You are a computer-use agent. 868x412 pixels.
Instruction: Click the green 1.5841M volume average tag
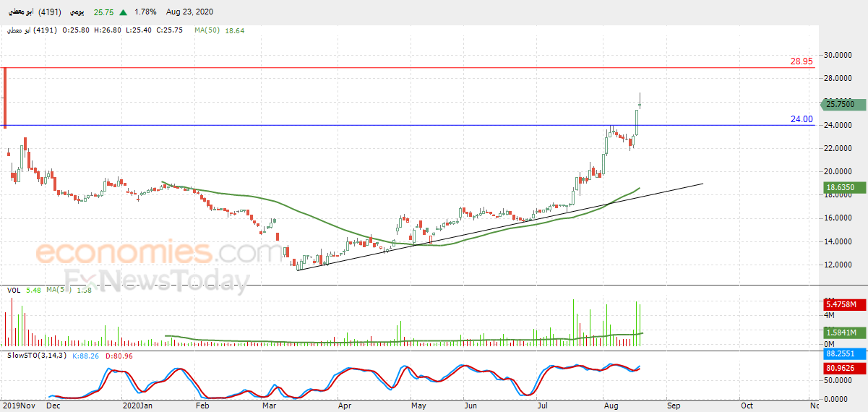tap(844, 332)
